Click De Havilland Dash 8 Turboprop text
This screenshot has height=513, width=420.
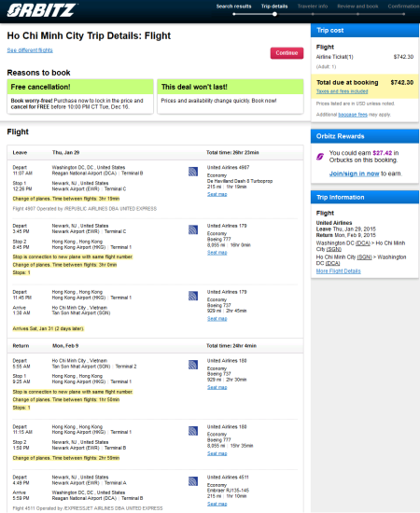(x=240, y=181)
